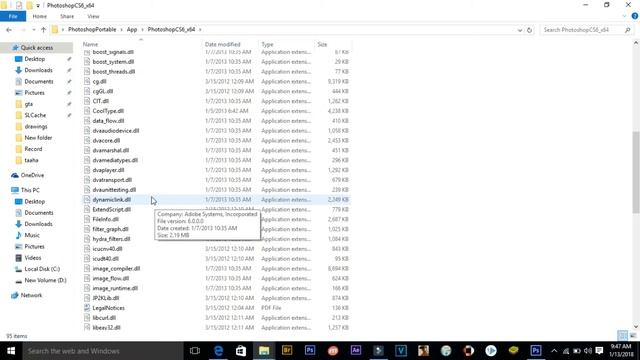Open Windows Store from taskbar

(241, 351)
